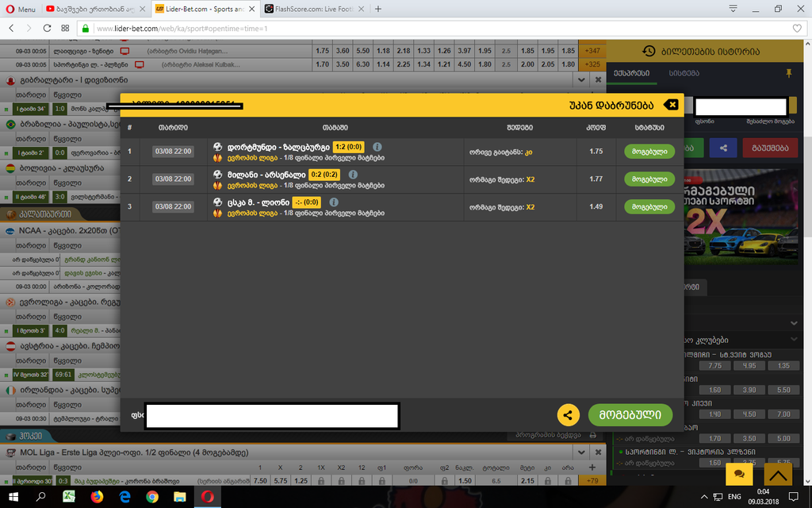Click odds 7.00 in right sidebar
The width and height of the screenshot is (812, 508).
click(x=783, y=414)
